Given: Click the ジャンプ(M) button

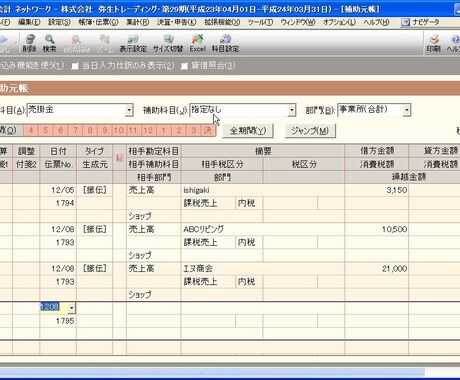Looking at the screenshot, I should (x=310, y=131).
